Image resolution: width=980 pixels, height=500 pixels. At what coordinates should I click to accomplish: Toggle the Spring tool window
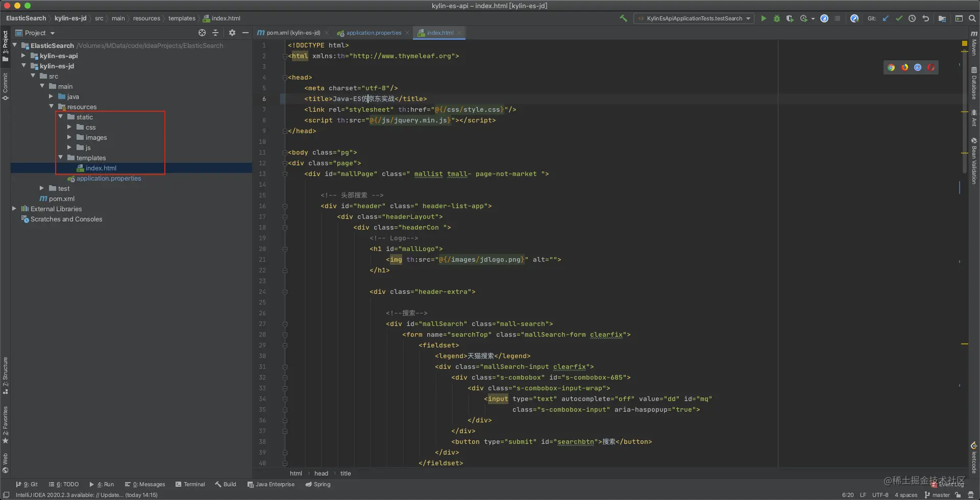click(318, 485)
